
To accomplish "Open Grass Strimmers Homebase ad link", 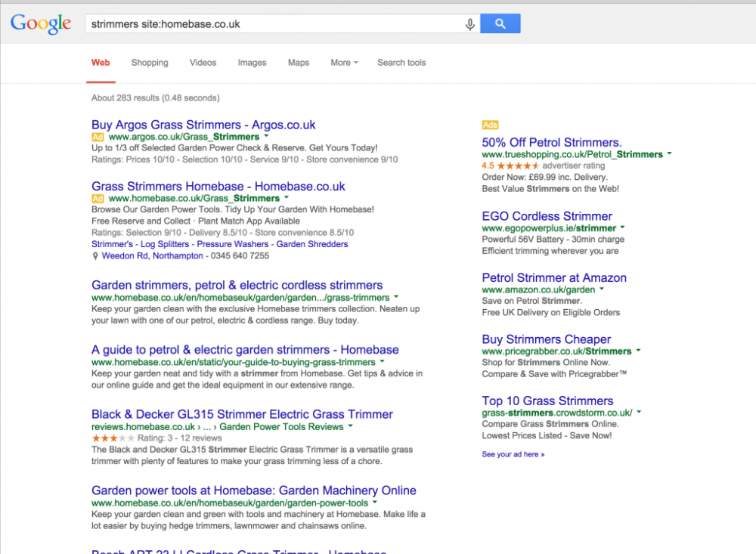I will pyautogui.click(x=218, y=187).
